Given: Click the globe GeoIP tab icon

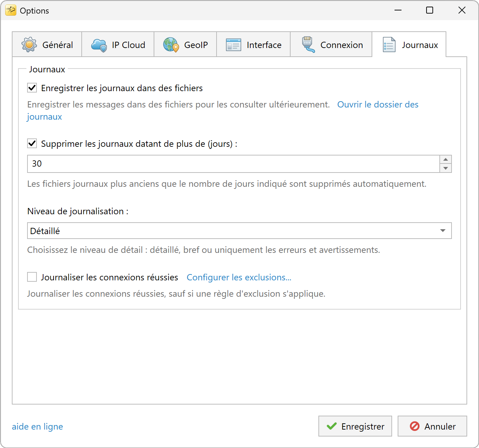Looking at the screenshot, I should 171,45.
